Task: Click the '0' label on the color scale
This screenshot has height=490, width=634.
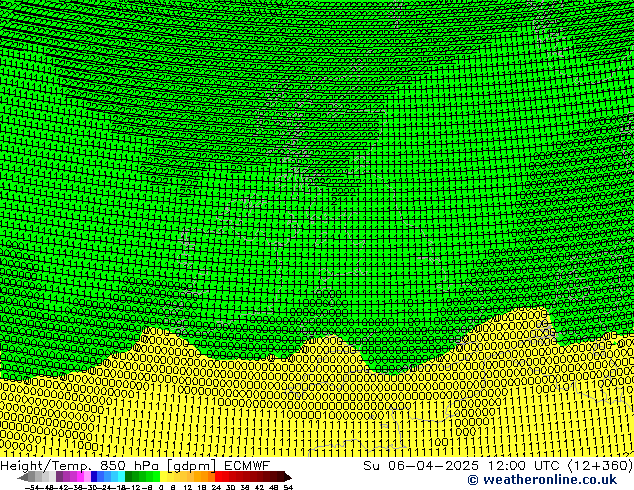Action: pyautogui.click(x=161, y=488)
